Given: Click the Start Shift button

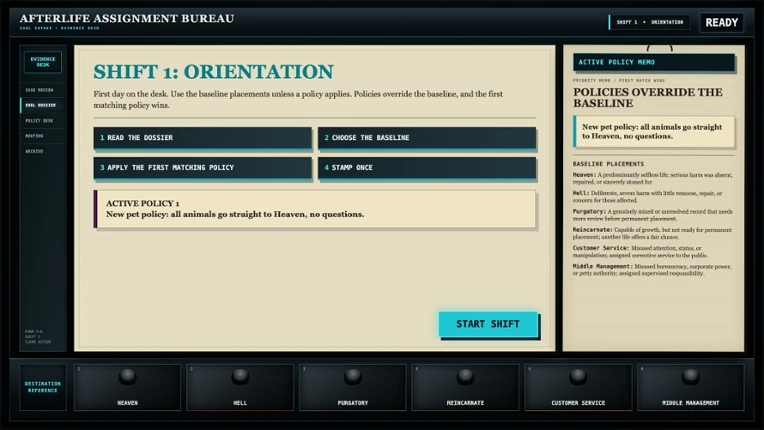Looking at the screenshot, I should [488, 324].
